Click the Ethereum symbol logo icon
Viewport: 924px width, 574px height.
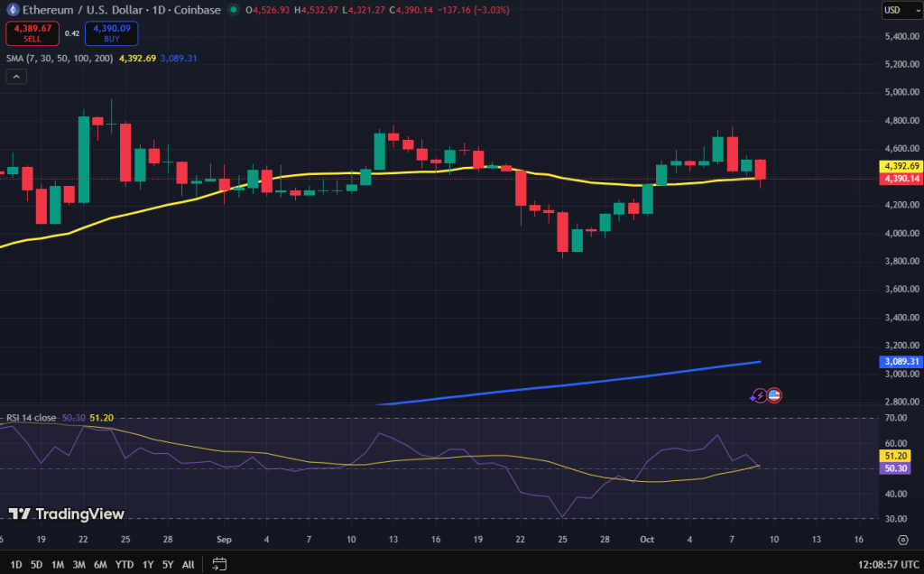(13, 9)
